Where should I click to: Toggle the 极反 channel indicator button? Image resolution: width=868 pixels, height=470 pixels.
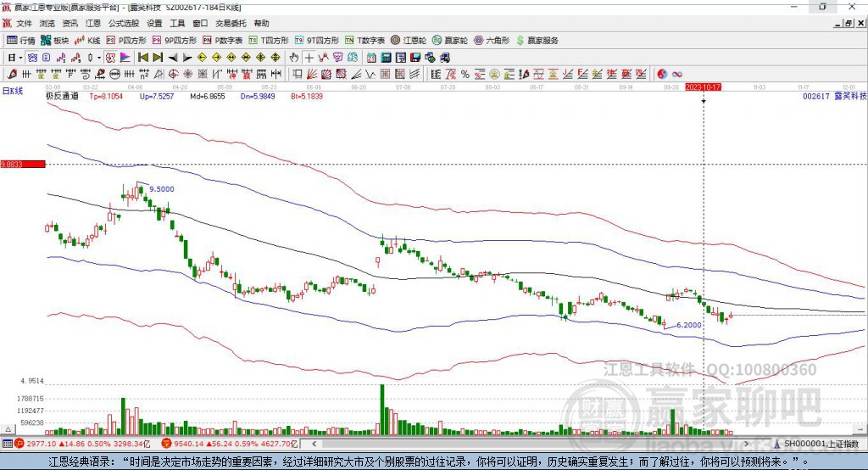pos(110,58)
